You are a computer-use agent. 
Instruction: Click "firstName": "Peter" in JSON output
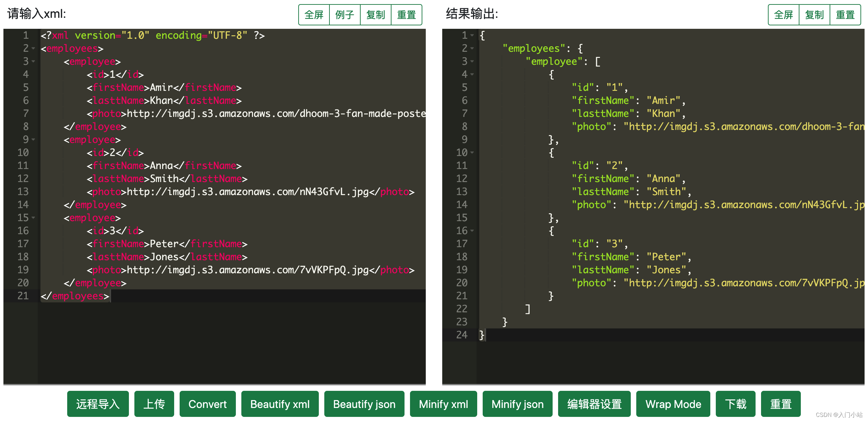(631, 257)
